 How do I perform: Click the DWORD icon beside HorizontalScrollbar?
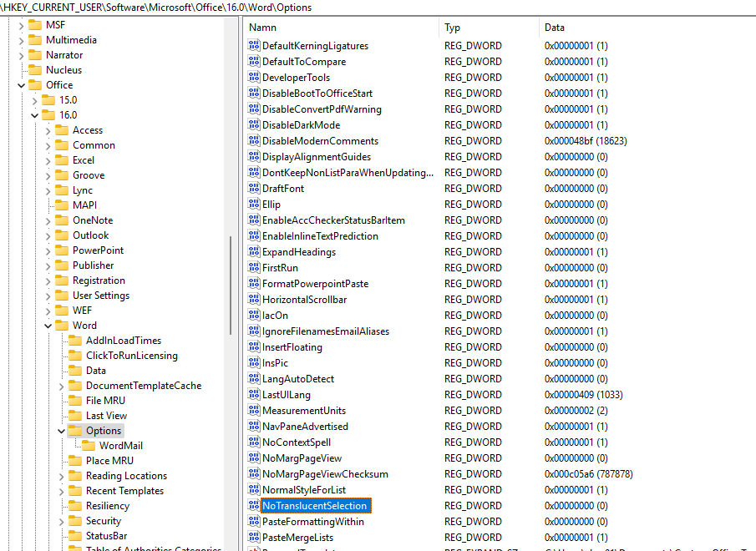(254, 299)
